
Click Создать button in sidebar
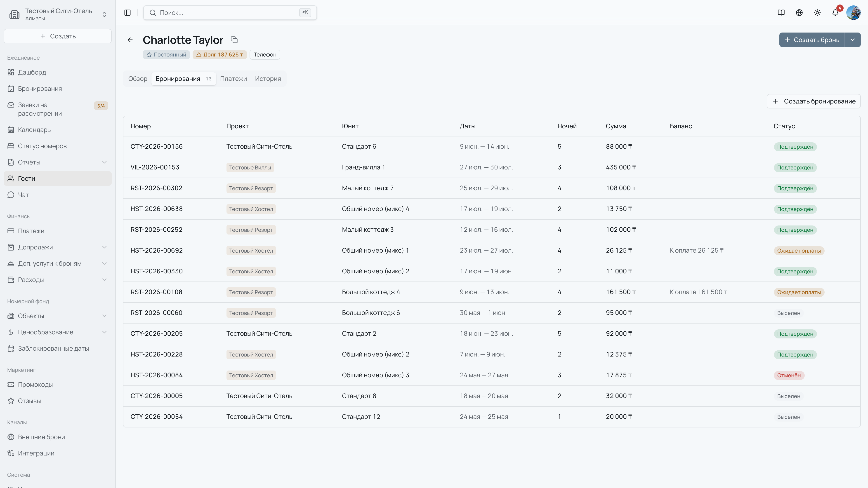click(58, 36)
